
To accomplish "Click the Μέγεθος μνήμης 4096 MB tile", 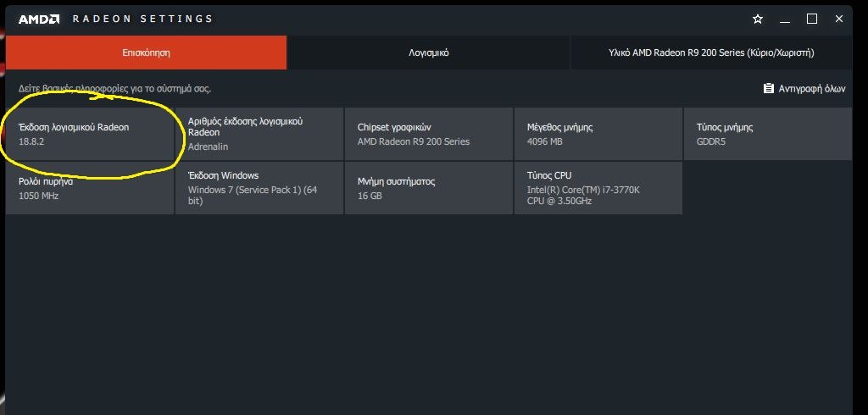I will coord(598,134).
